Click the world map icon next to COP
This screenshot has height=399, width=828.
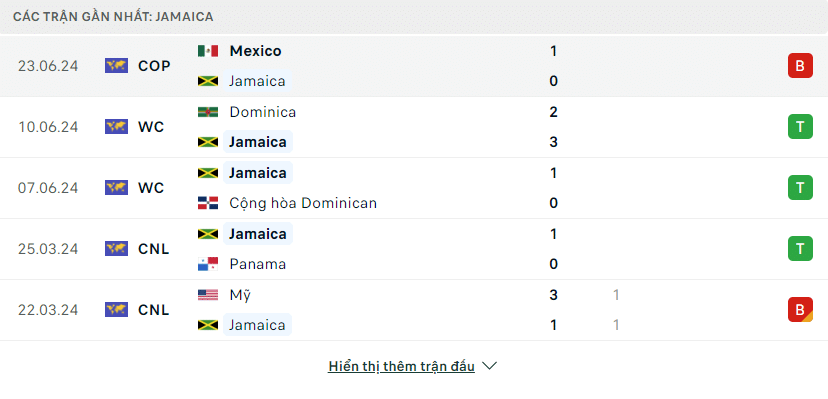[116, 66]
